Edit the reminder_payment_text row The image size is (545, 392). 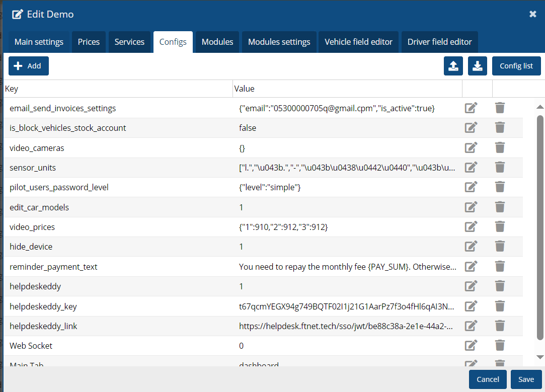(x=471, y=267)
